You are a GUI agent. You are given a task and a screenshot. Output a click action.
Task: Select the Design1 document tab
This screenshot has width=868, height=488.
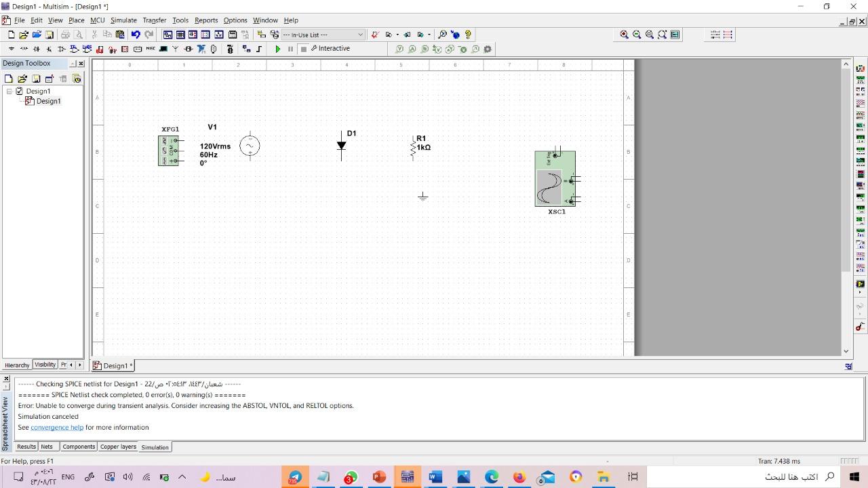click(x=113, y=365)
